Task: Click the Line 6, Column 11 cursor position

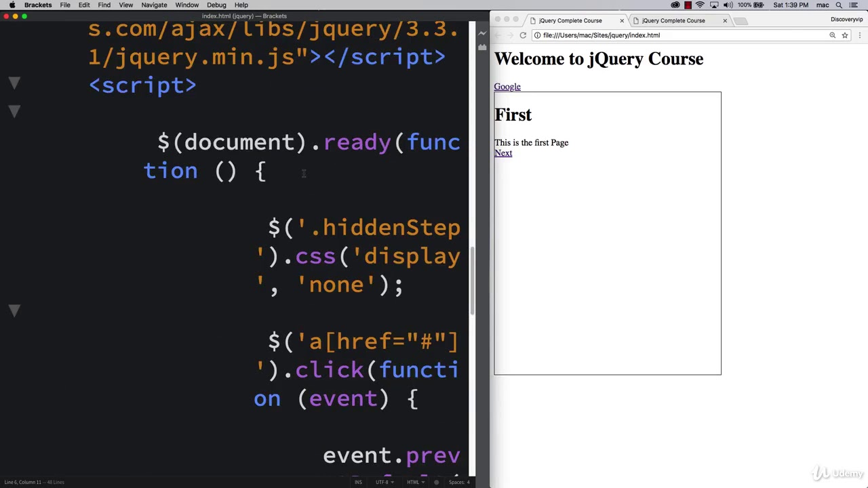Action: pos(23,482)
